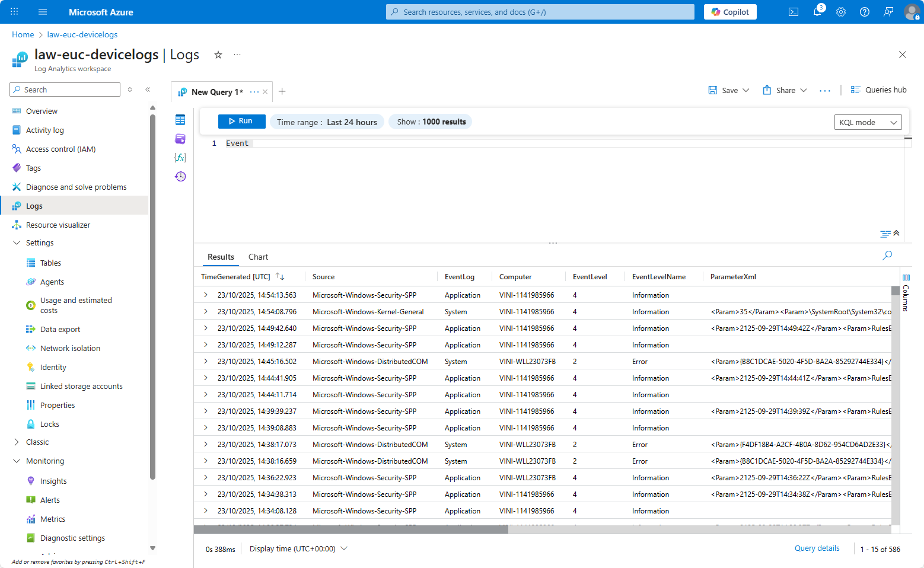Screen dimensions: 924x568
Task: Open the Columns panel on results edge
Action: [x=906, y=293]
